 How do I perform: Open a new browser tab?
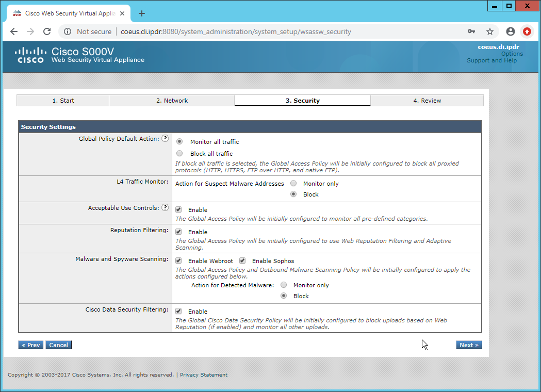click(141, 13)
